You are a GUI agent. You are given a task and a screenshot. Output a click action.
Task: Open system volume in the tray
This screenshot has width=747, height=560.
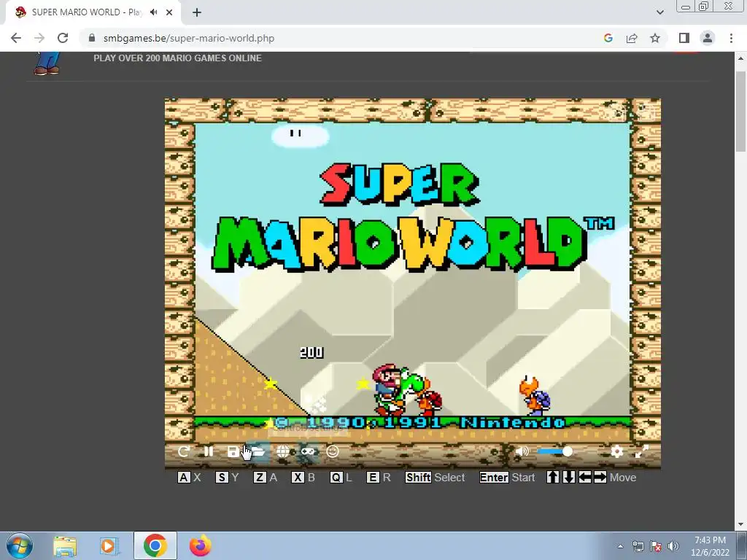(x=673, y=546)
